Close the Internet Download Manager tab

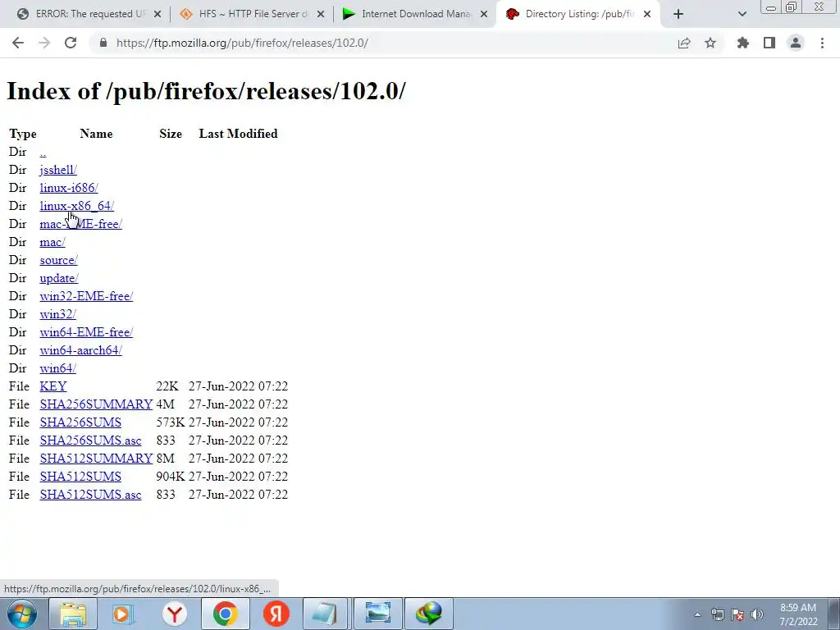click(x=484, y=14)
